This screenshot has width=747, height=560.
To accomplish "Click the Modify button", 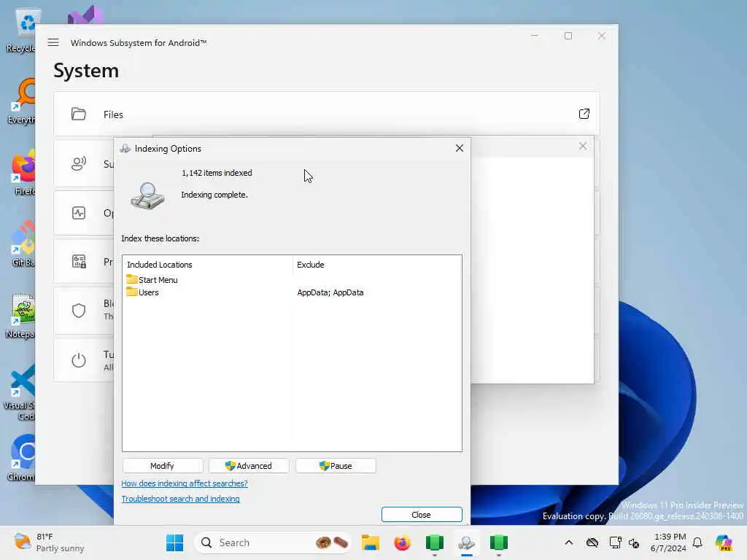I will (x=163, y=466).
